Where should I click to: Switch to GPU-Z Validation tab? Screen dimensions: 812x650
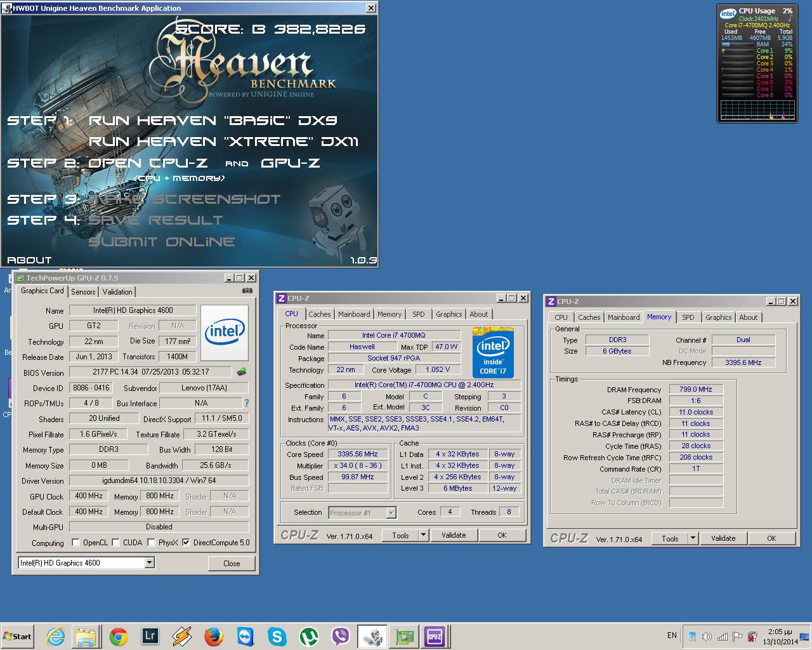click(x=117, y=291)
